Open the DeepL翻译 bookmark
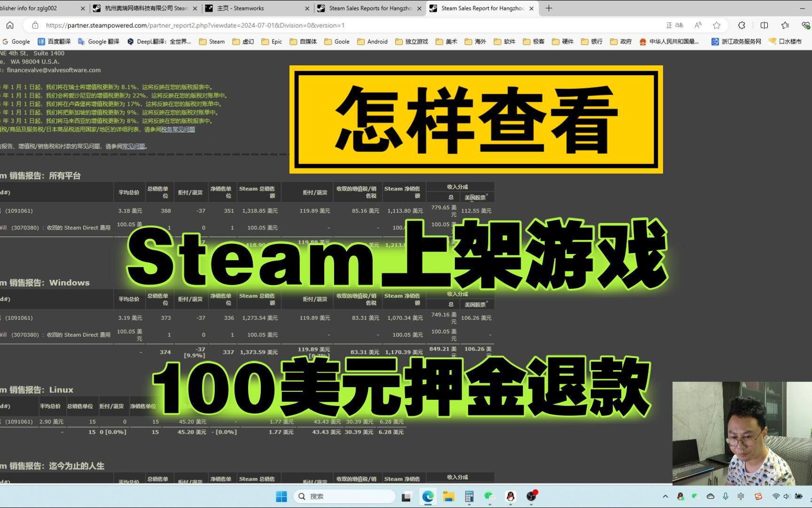 coord(159,41)
